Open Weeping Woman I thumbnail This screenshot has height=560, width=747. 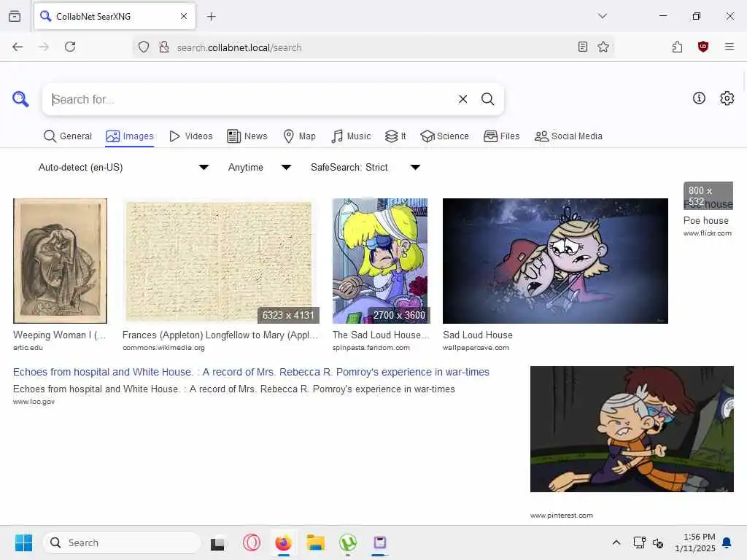[x=60, y=261]
